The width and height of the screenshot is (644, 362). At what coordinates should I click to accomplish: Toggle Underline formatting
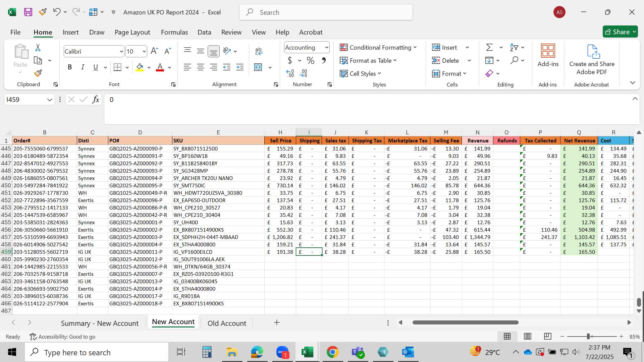(x=96, y=67)
